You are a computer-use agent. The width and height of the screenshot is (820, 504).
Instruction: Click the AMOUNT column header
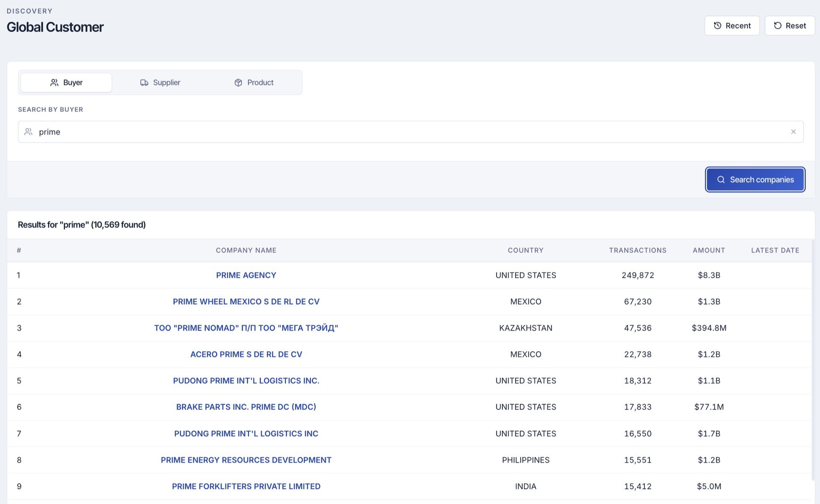[x=709, y=251]
